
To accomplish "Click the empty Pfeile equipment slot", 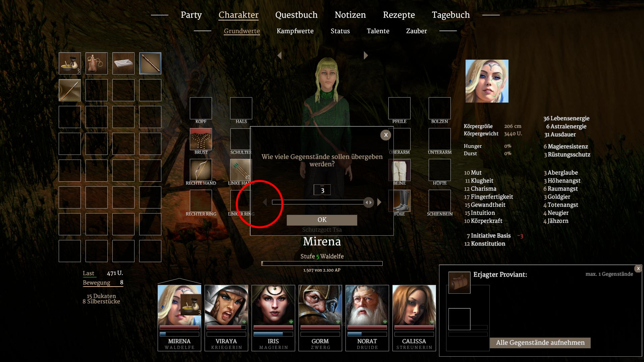I will click(x=399, y=108).
